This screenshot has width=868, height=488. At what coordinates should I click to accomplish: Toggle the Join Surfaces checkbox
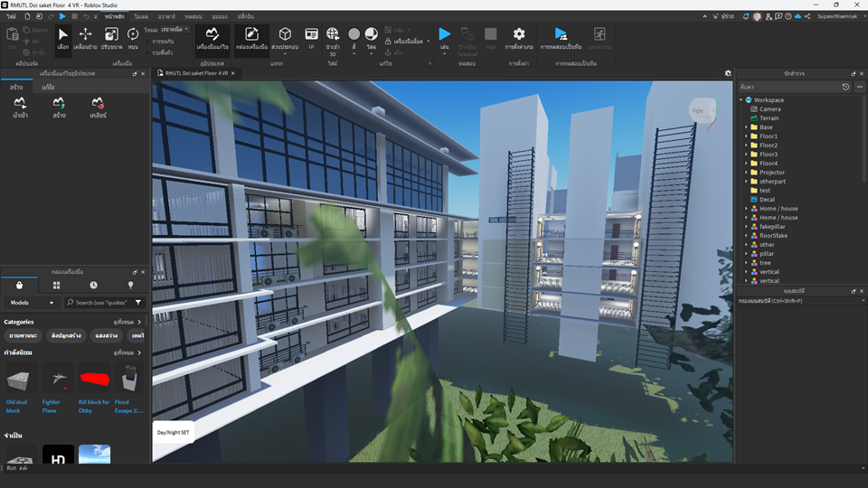(147, 52)
